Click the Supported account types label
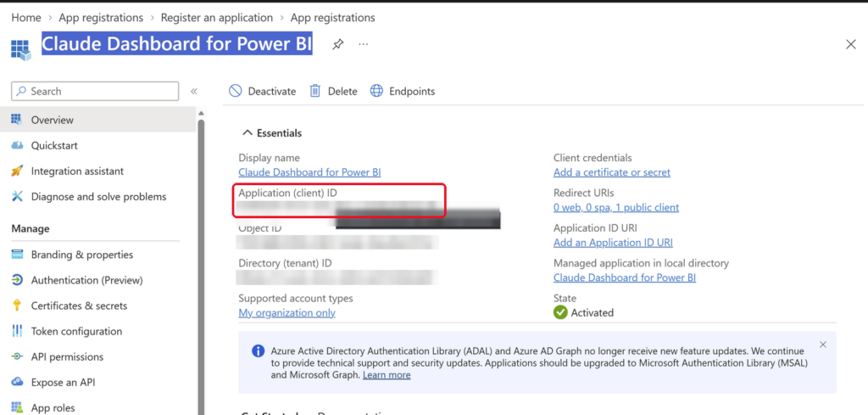Screen dimensions: 868x415 tap(296, 298)
